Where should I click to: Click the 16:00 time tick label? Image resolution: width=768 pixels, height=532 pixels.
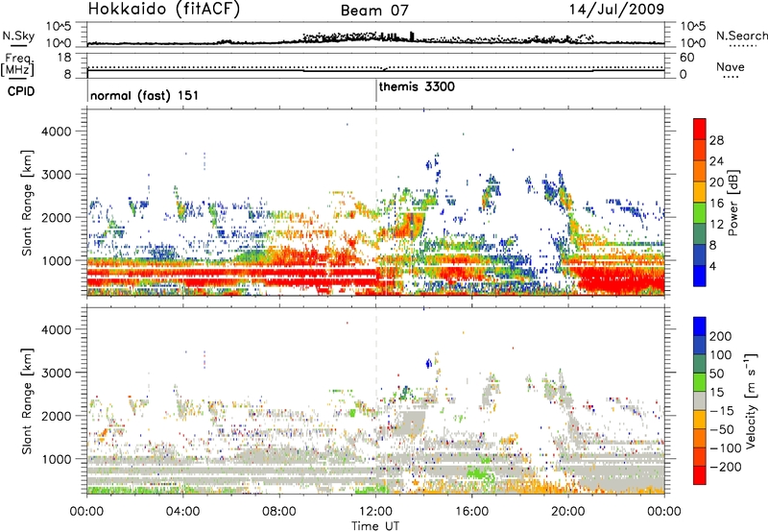471,512
